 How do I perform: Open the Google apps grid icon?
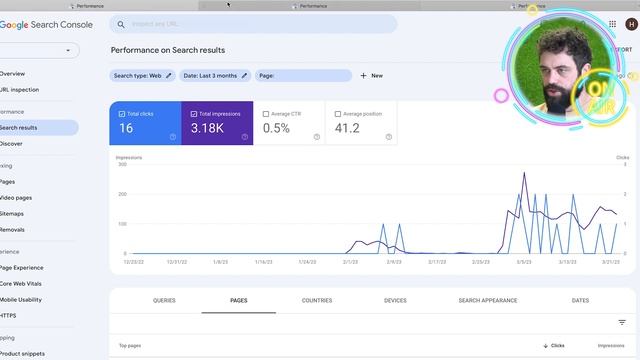612,24
